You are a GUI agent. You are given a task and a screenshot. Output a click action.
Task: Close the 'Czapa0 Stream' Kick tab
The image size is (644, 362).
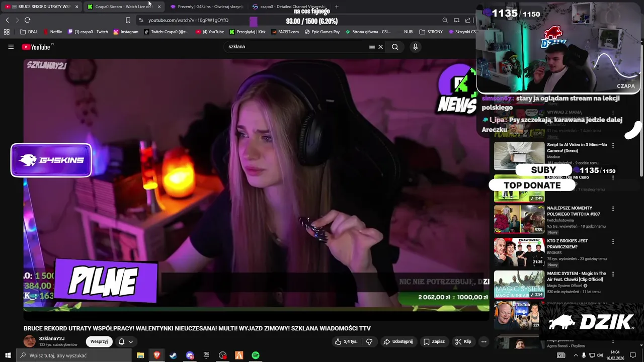(159, 7)
